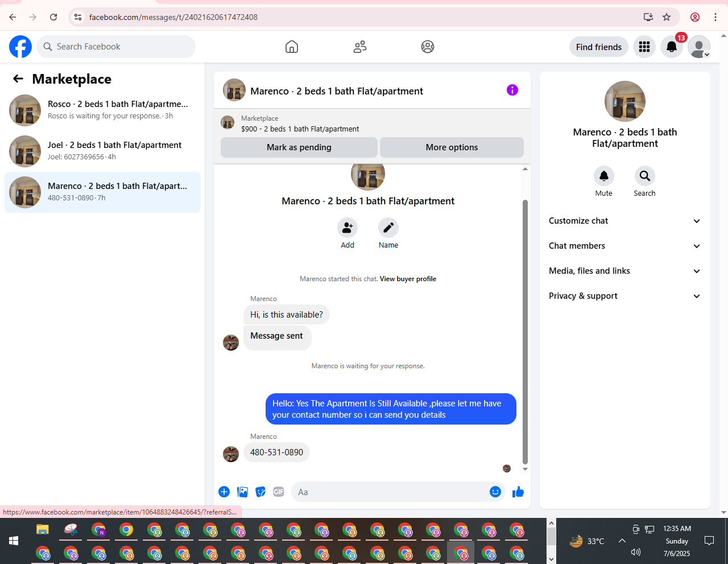Expand Customize chat section

[625, 221]
